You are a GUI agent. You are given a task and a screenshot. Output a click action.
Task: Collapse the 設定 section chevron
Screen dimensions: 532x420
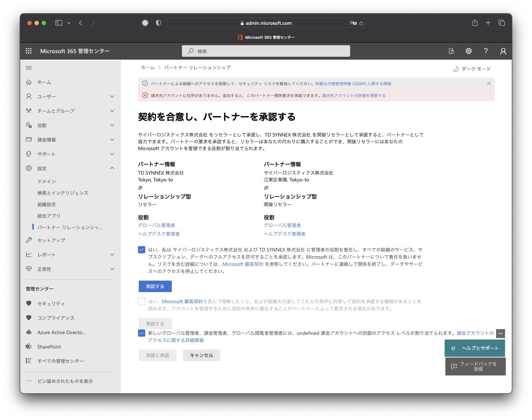pyautogui.click(x=112, y=168)
